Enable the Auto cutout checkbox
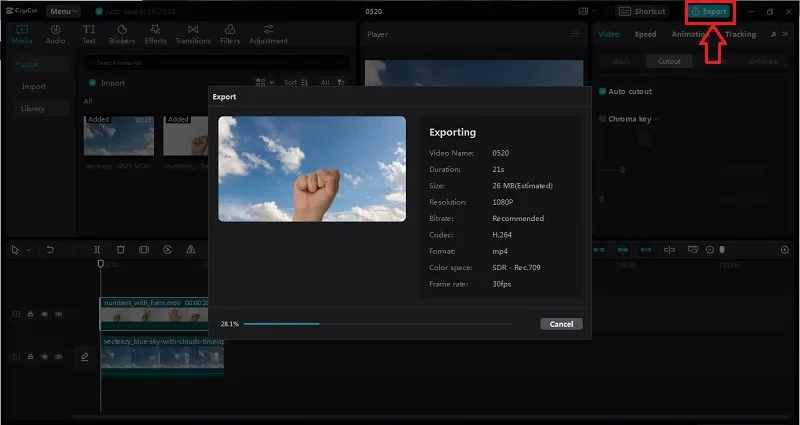Image resolution: width=800 pixels, height=425 pixels. click(x=603, y=91)
